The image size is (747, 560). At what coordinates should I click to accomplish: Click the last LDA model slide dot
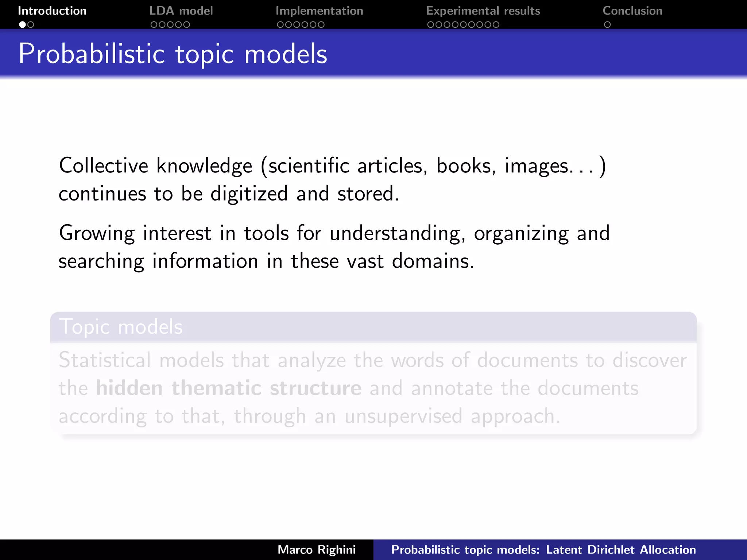[x=186, y=25]
